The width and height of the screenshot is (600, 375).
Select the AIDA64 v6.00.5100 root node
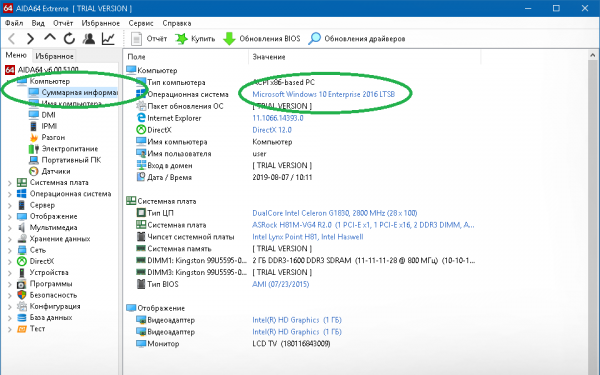[x=42, y=70]
